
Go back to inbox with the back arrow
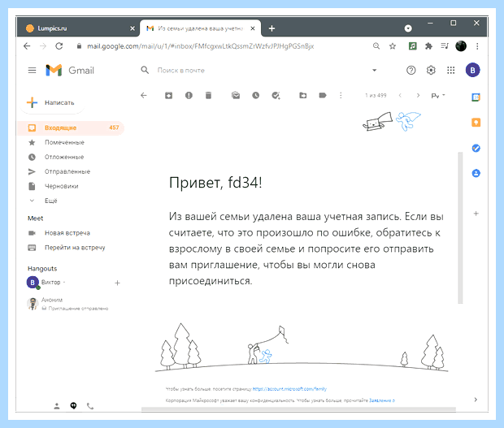point(144,95)
